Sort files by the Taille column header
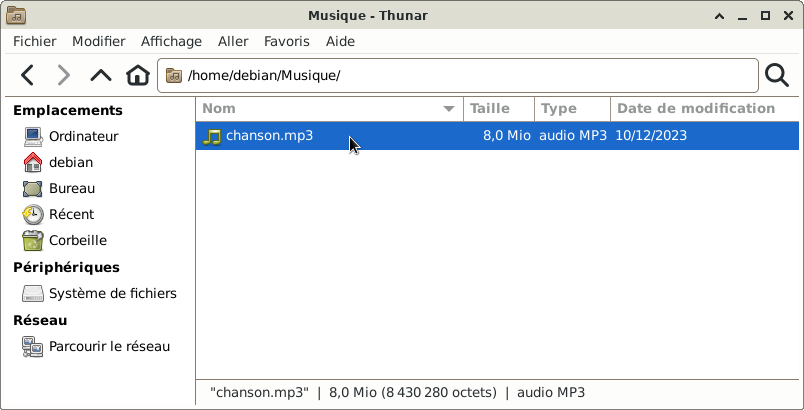Screen dimensions: 804x410 [x=499, y=109]
